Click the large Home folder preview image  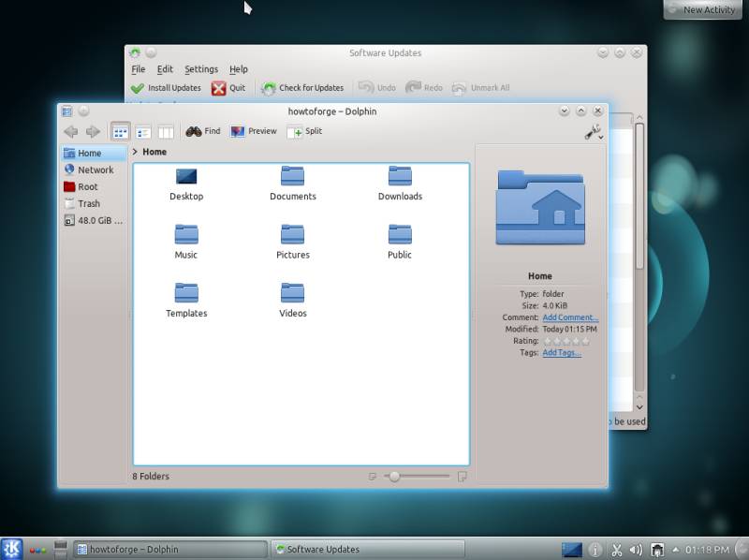540,207
